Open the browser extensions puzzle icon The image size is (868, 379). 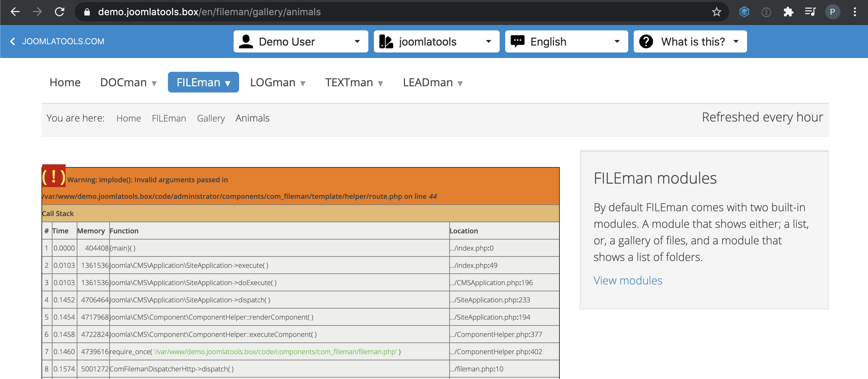coord(789,11)
